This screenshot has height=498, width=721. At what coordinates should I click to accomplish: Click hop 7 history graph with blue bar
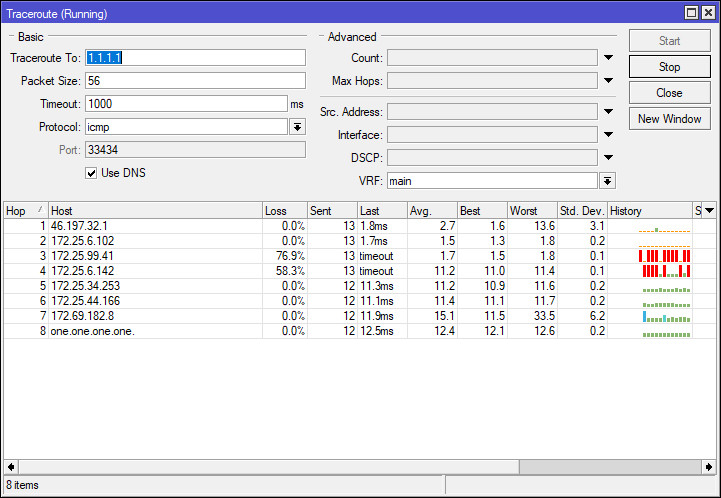pos(666,316)
